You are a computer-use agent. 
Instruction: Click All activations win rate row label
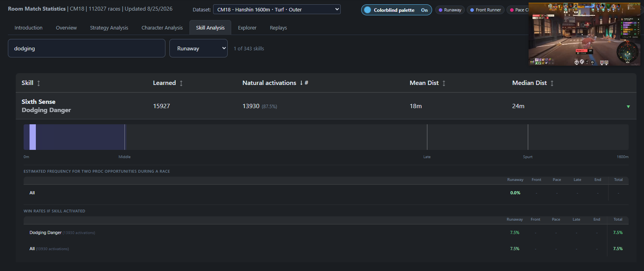[49, 249]
